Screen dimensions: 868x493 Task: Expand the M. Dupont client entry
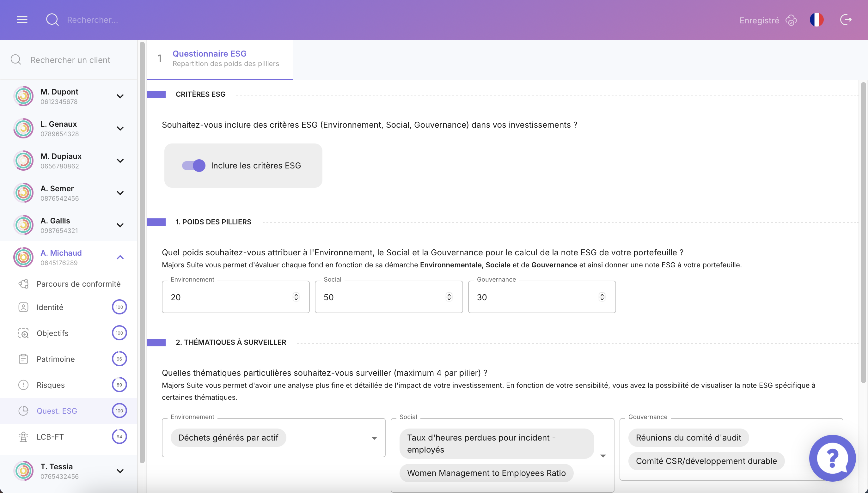(120, 96)
